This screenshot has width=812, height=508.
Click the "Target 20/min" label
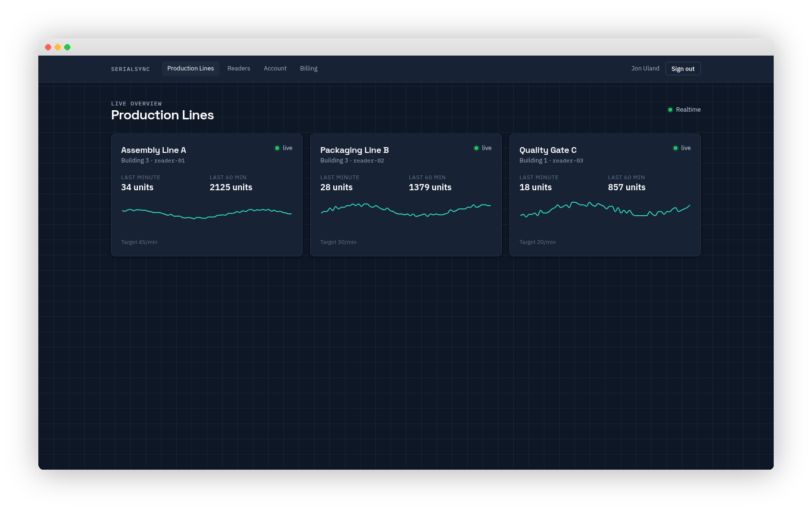tap(538, 242)
